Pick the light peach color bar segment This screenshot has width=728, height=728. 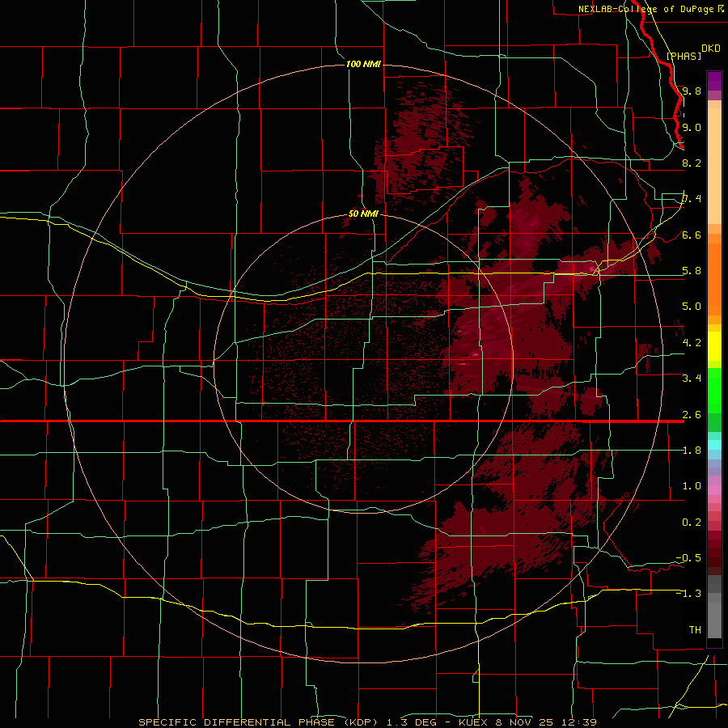click(714, 166)
